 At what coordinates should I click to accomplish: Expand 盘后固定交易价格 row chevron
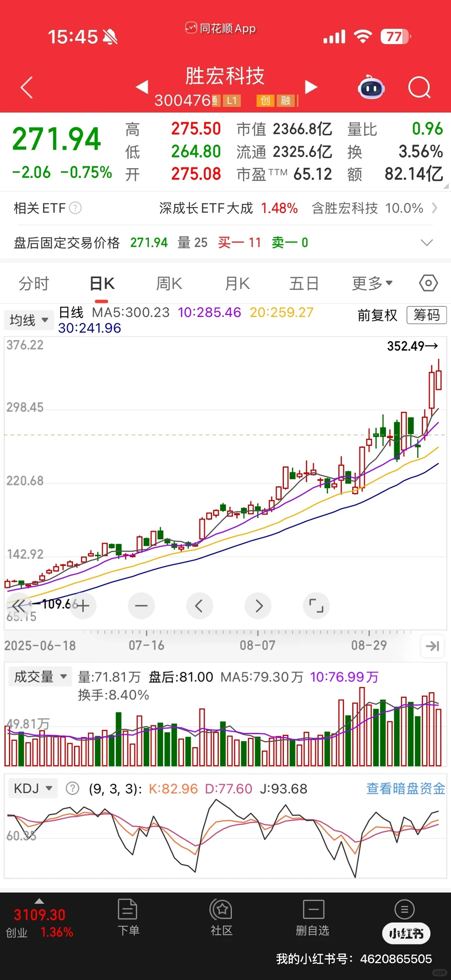point(427,242)
